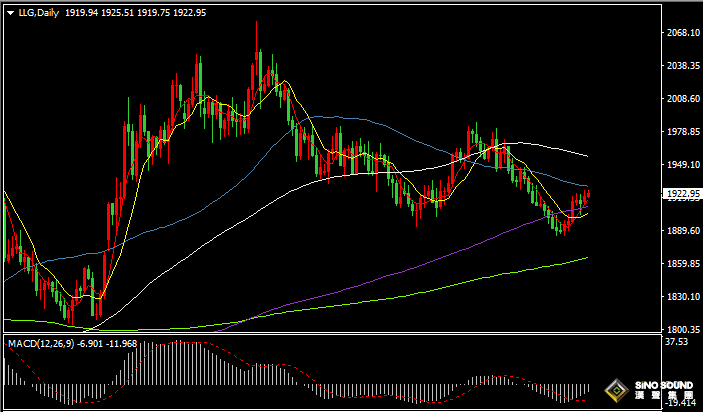Click the 1889.60 price axis label

[684, 231]
